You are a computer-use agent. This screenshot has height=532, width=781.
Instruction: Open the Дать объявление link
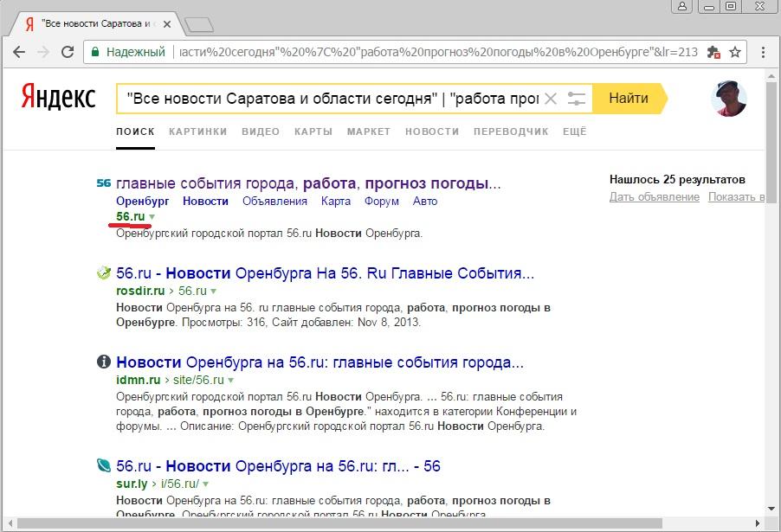(x=654, y=197)
